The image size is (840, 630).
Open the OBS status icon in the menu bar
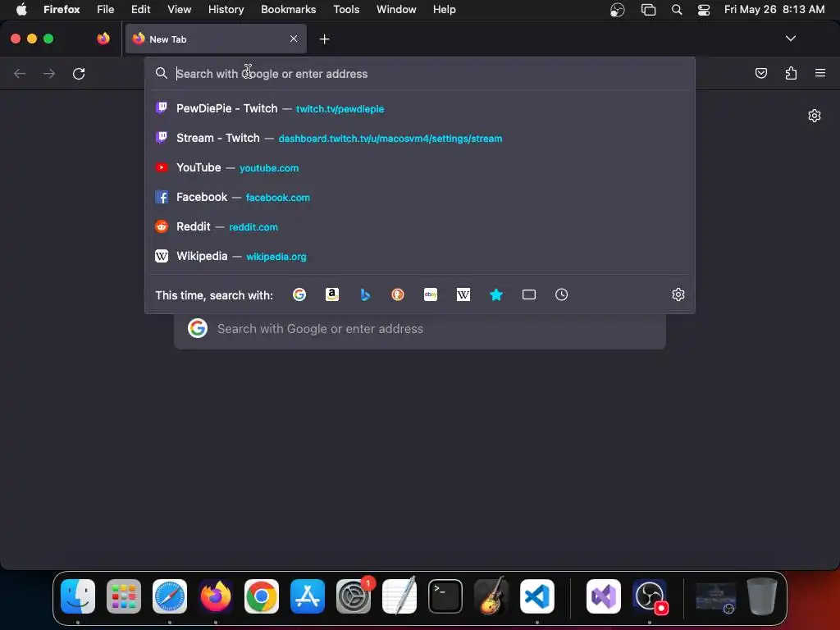pyautogui.click(x=618, y=10)
